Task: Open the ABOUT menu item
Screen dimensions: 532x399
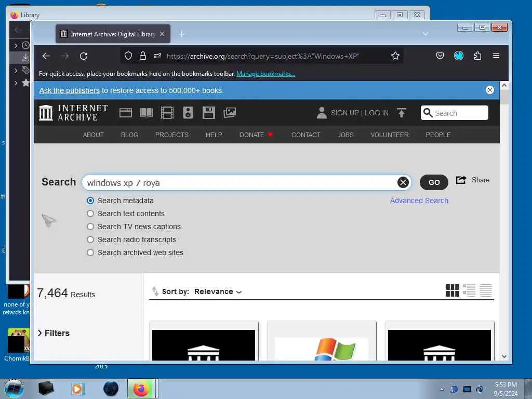Action: point(94,135)
